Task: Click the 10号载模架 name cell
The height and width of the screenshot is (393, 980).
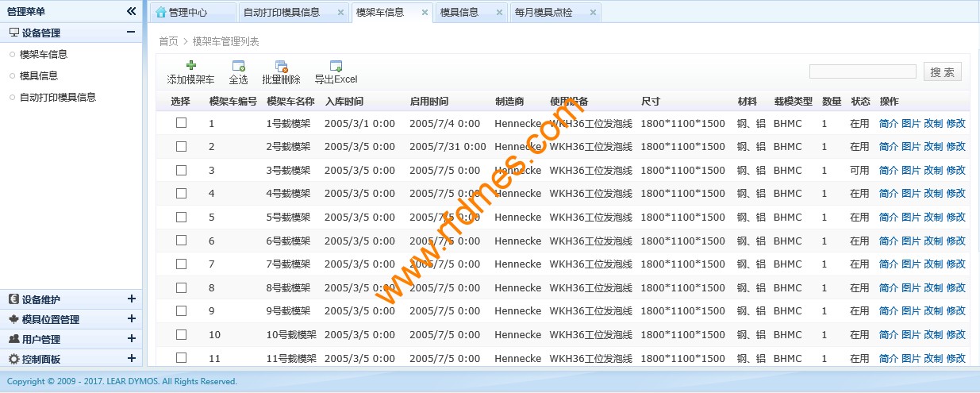Action: coord(291,334)
